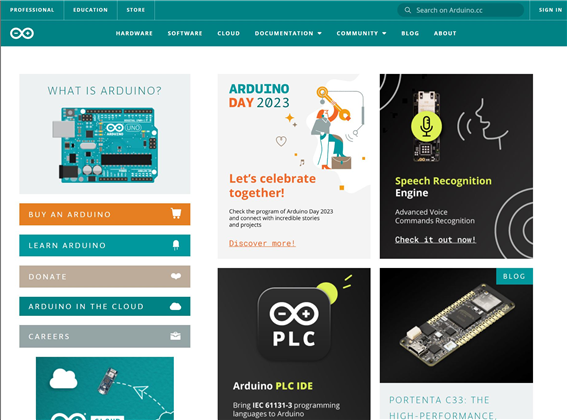The height and width of the screenshot is (420, 567).
Task: Click the Advanced Voice Commands Recognition text
Action: coord(435,216)
